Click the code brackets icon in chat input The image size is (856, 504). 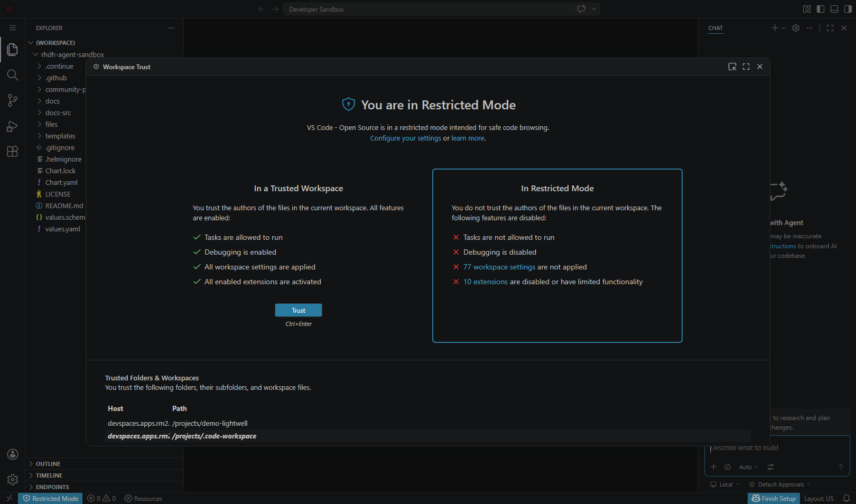click(728, 467)
